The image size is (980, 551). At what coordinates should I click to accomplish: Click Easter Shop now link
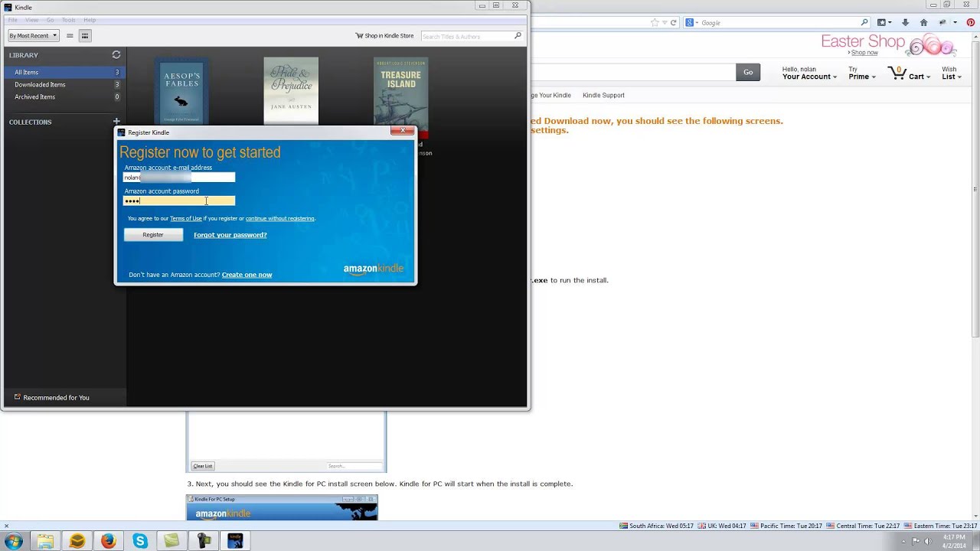click(864, 53)
